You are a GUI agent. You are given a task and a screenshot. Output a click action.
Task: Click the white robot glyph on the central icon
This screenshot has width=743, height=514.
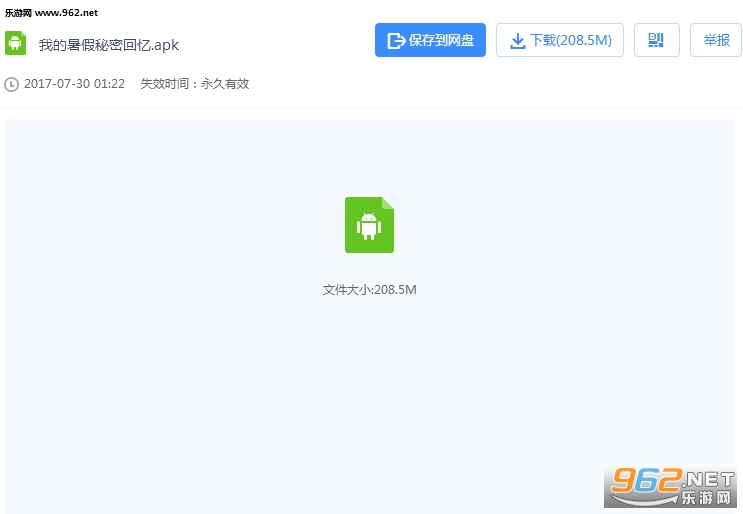[x=369, y=226]
